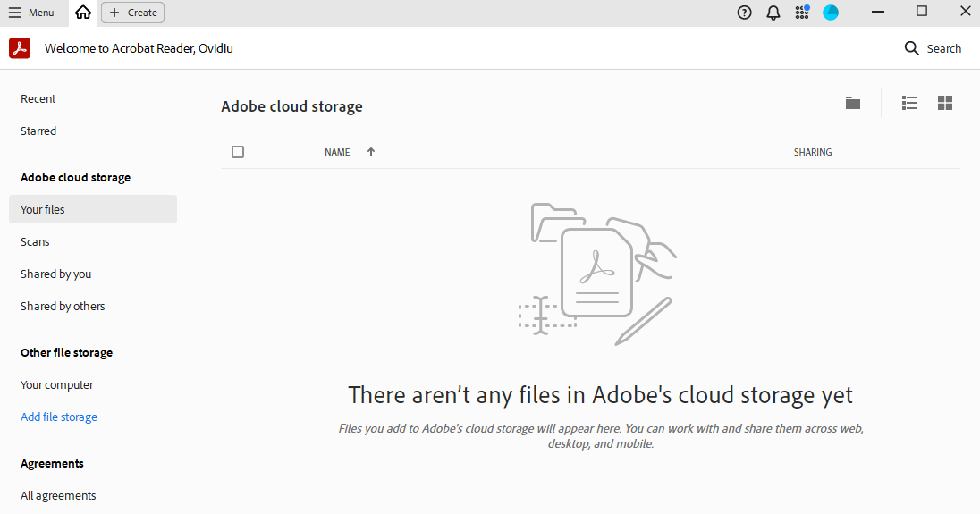Click the Adobe Acrobat logo
Screen dimensions: 980x514
[x=20, y=48]
